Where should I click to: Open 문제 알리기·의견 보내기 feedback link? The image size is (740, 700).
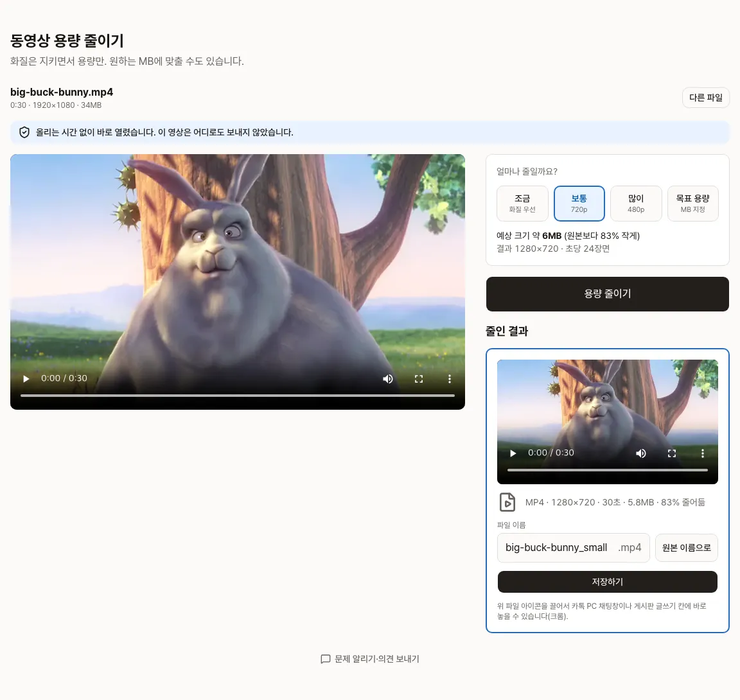pos(369,659)
